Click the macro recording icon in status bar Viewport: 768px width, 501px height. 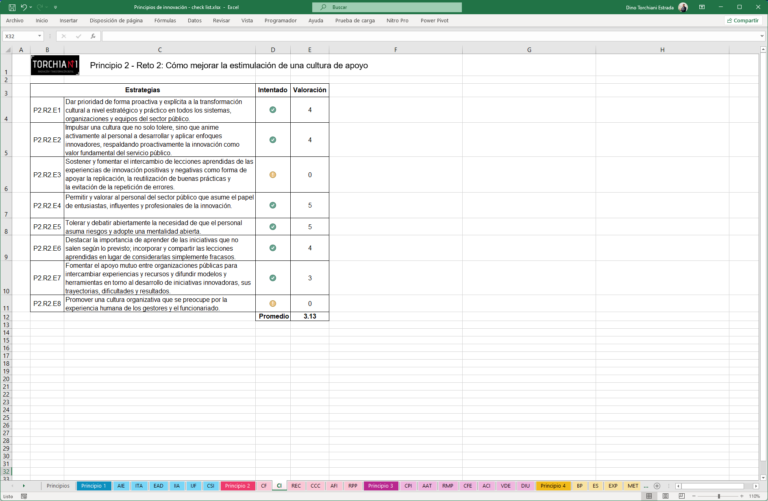[x=24, y=496]
